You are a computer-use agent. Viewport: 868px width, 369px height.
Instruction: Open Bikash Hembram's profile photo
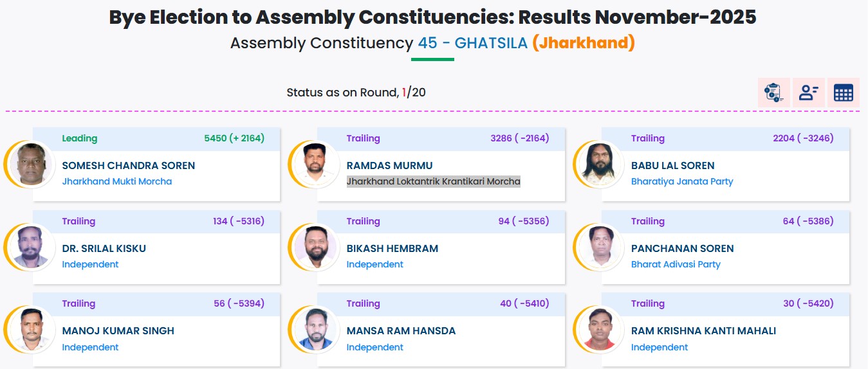pos(315,247)
